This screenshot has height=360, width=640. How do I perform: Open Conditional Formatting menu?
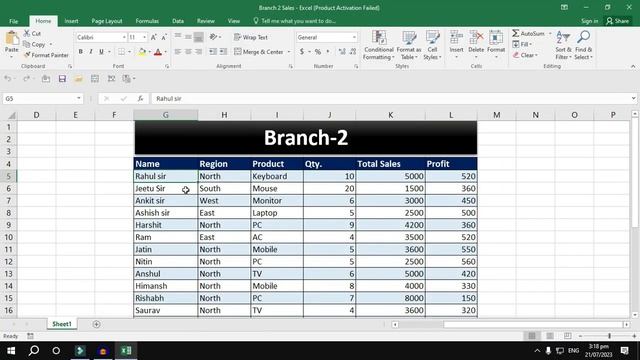point(379,45)
